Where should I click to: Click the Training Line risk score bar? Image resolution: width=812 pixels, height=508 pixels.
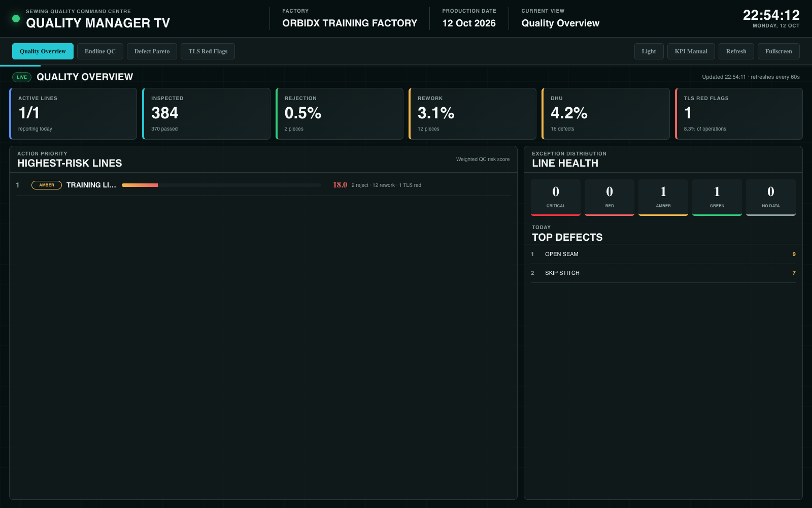tap(221, 185)
